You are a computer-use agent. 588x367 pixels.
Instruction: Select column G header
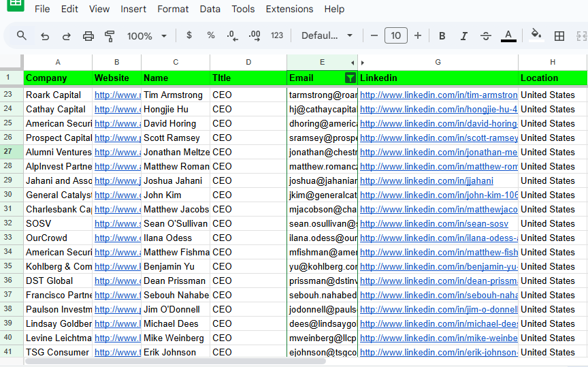[x=438, y=62]
